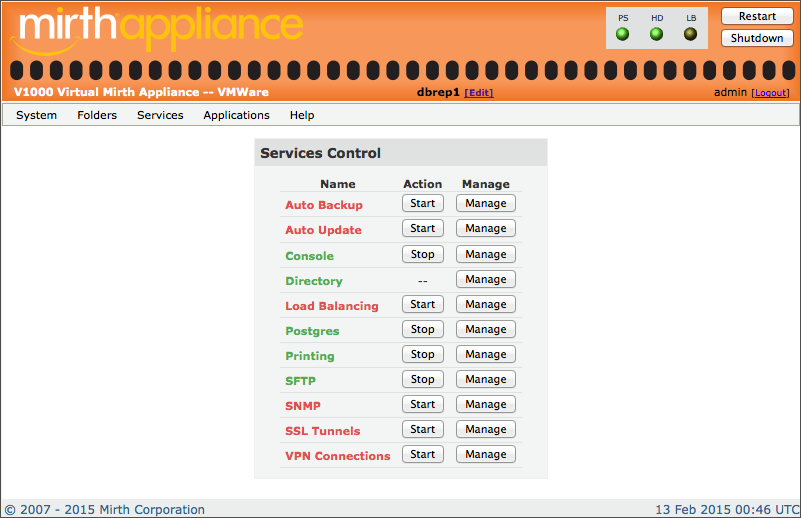Image resolution: width=801 pixels, height=518 pixels.
Task: Click the 'Load Balancing' service name
Action: [332, 306]
